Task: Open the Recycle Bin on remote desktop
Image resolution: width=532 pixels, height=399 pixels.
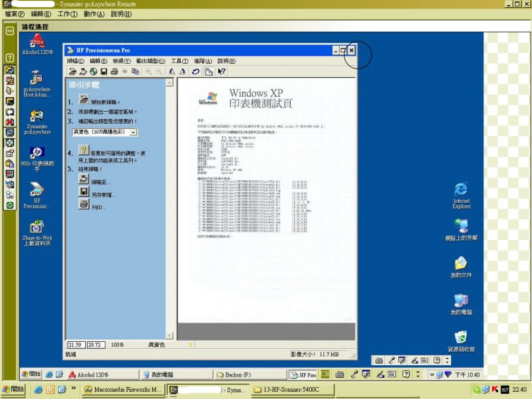Action: [x=462, y=342]
